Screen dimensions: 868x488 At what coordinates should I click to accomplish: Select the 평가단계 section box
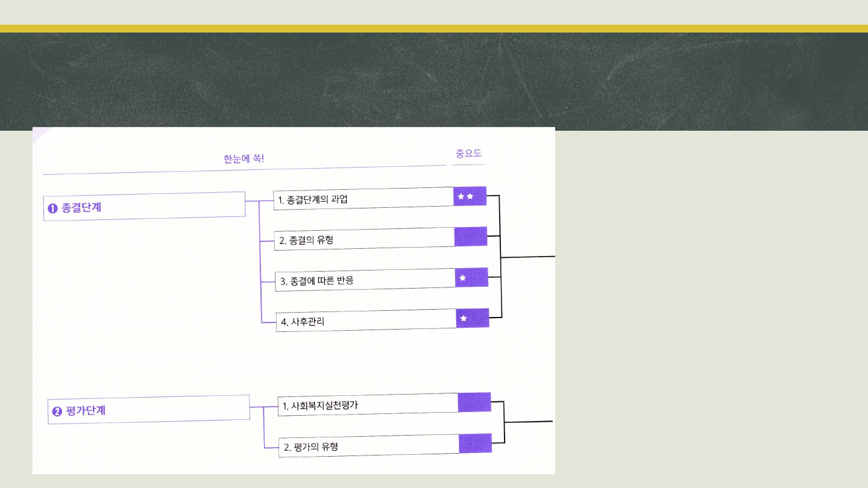(x=149, y=409)
